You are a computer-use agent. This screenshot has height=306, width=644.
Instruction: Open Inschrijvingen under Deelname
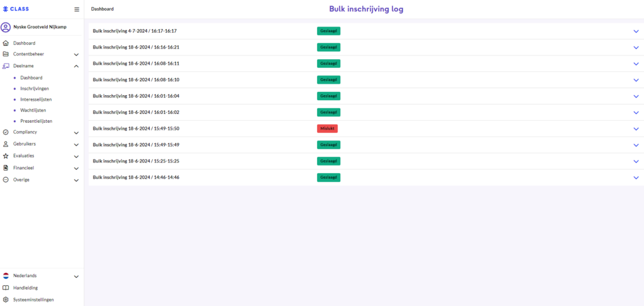[35, 89]
